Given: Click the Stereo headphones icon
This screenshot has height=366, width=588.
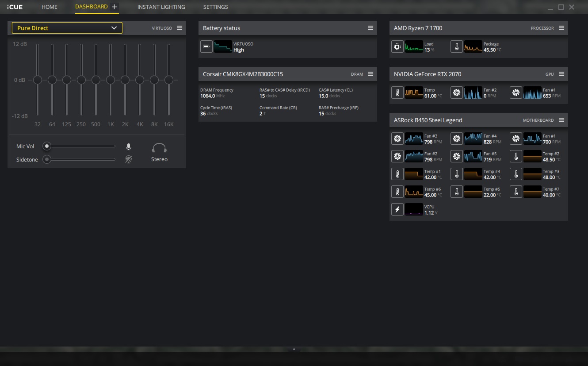Looking at the screenshot, I should pos(159,148).
